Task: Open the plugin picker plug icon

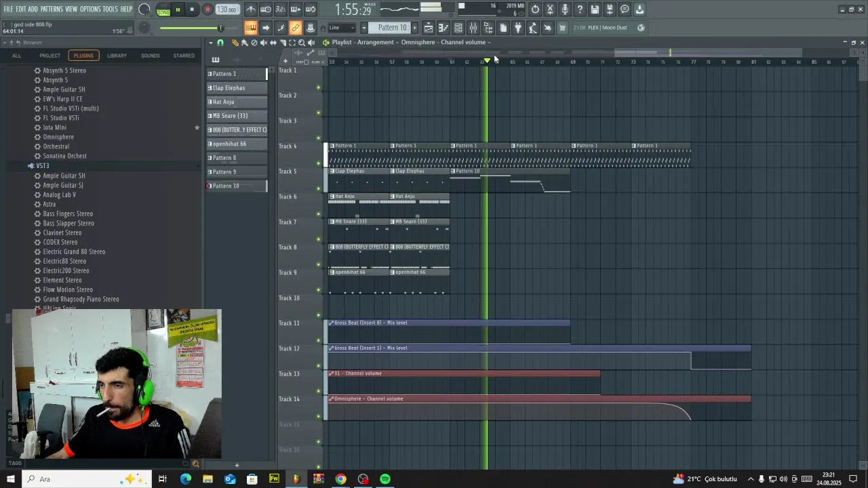Action: (x=518, y=28)
